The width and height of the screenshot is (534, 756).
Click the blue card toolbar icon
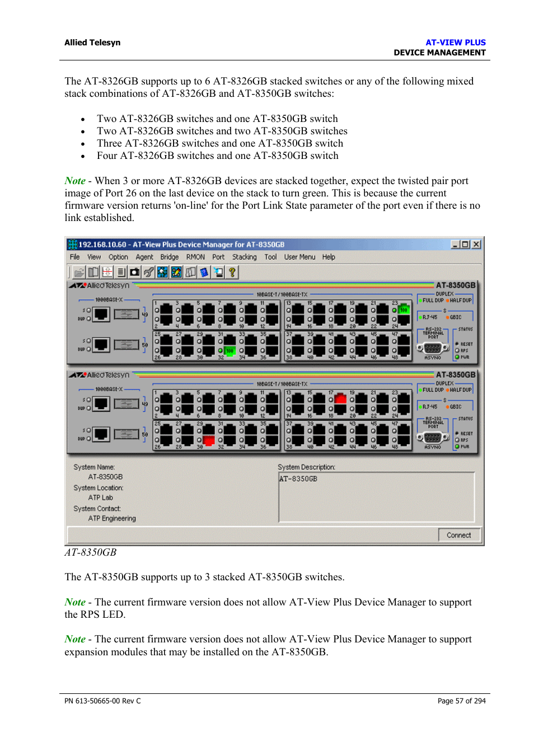tap(204, 273)
